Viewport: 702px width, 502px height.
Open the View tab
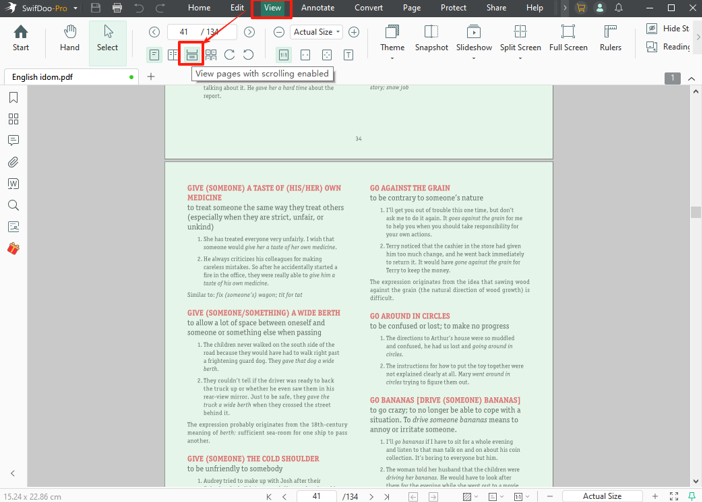click(272, 8)
